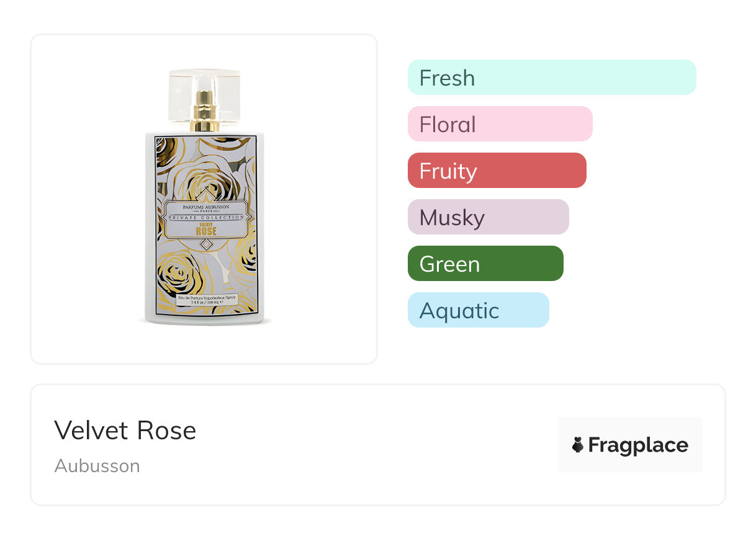Click the gold ROSE text on label
Viewport: 756px width, 536px height.
tap(206, 232)
